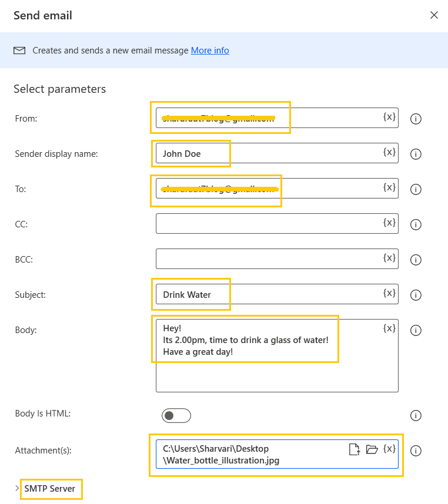This screenshot has width=448, height=504.
Task: Click the info icon beside the From field
Action: point(416,119)
